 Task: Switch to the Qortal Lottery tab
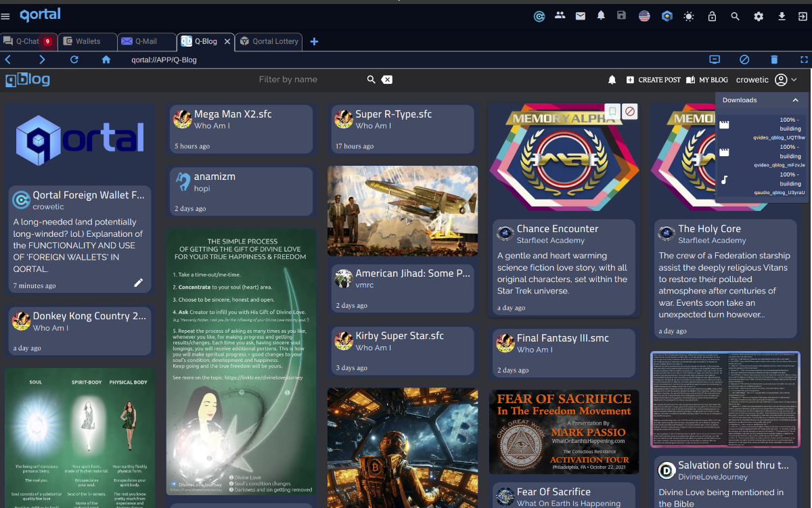click(269, 41)
